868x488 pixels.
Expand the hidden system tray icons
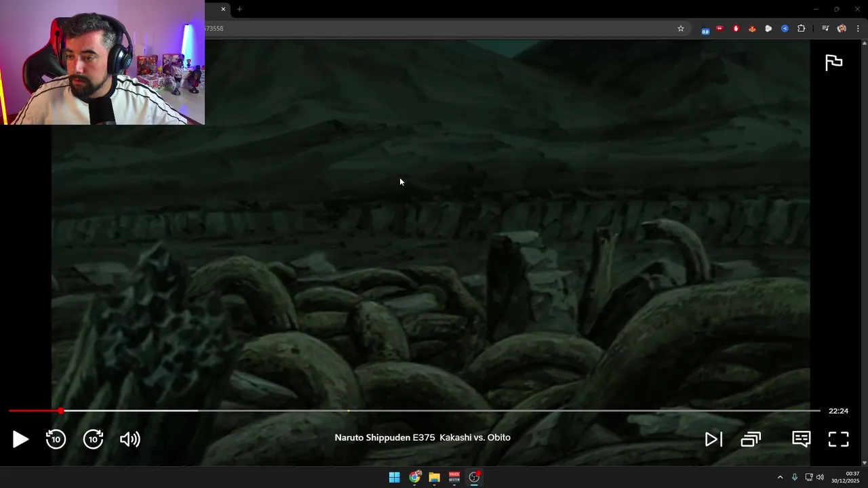[x=780, y=477]
